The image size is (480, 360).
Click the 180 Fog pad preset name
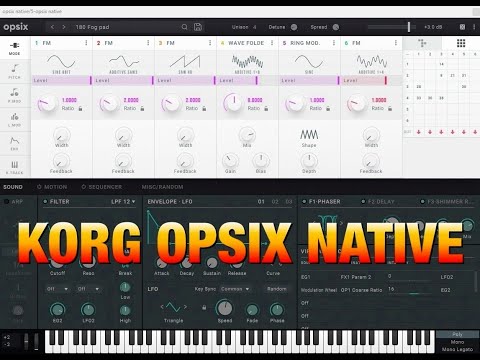coord(92,27)
